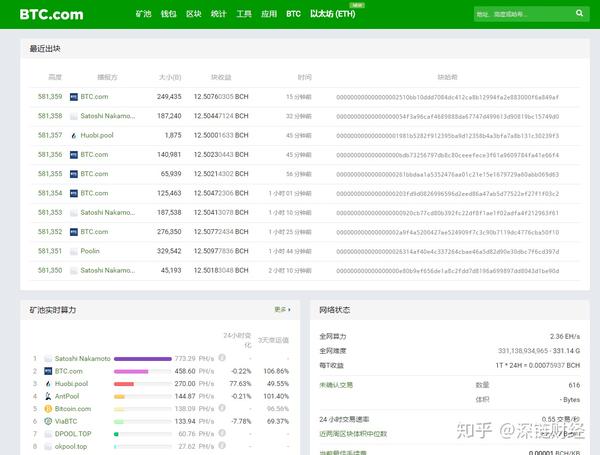Select BTC in the navigation bar
The height and width of the screenshot is (455, 600).
pos(293,14)
